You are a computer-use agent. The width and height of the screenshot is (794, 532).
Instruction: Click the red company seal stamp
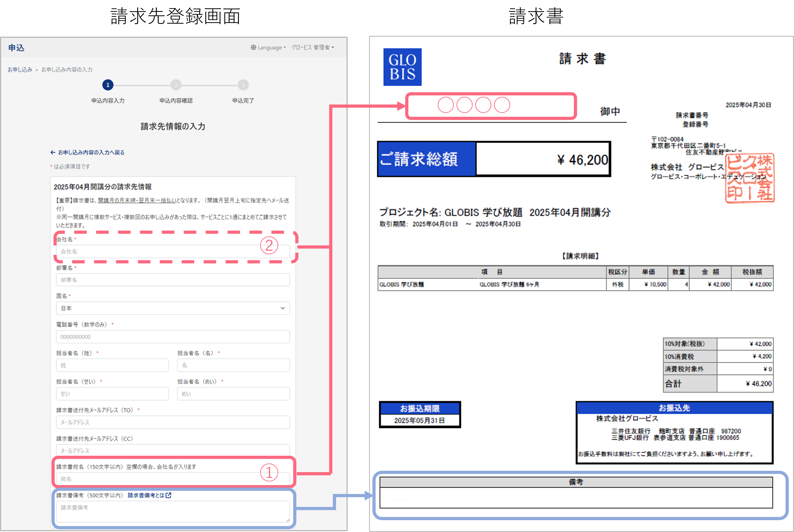pyautogui.click(x=750, y=178)
